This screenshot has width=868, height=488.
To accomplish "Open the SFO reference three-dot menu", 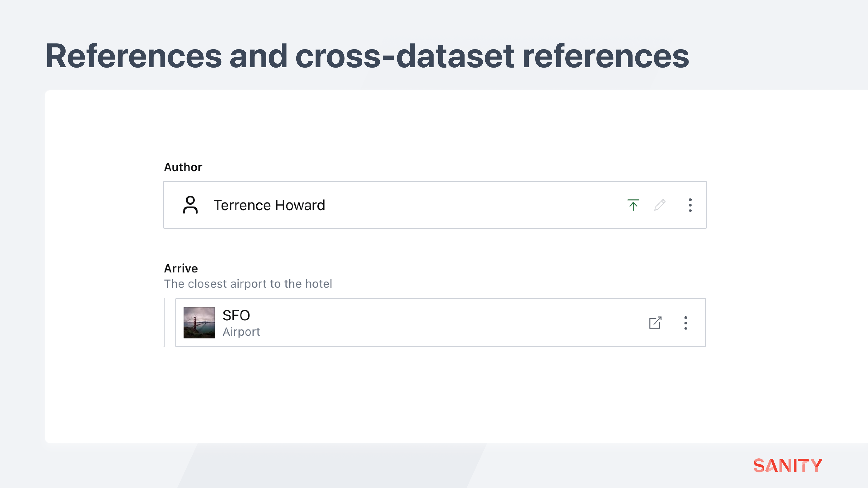I will [x=685, y=323].
